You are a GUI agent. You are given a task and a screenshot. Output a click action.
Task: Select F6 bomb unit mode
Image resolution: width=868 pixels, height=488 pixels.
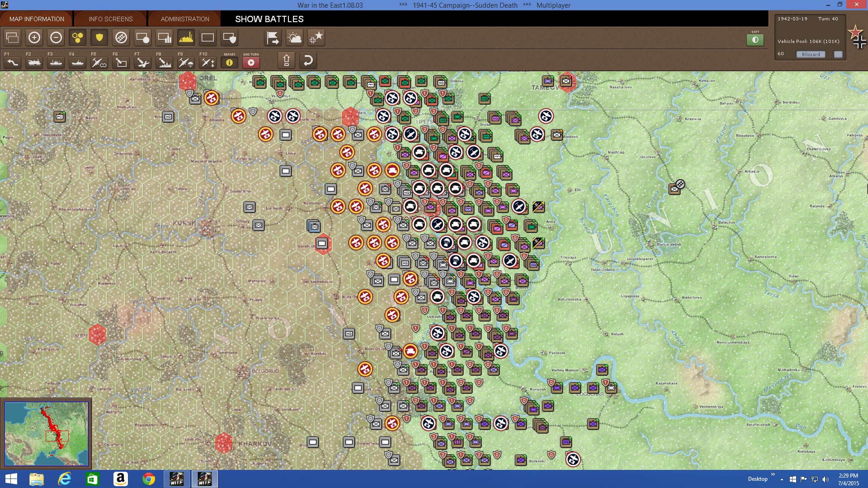click(x=121, y=62)
